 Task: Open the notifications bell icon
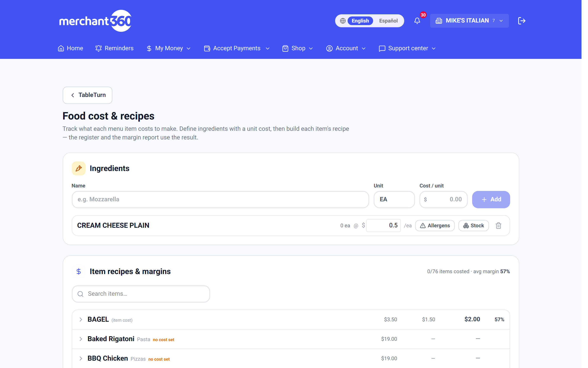coord(417,21)
